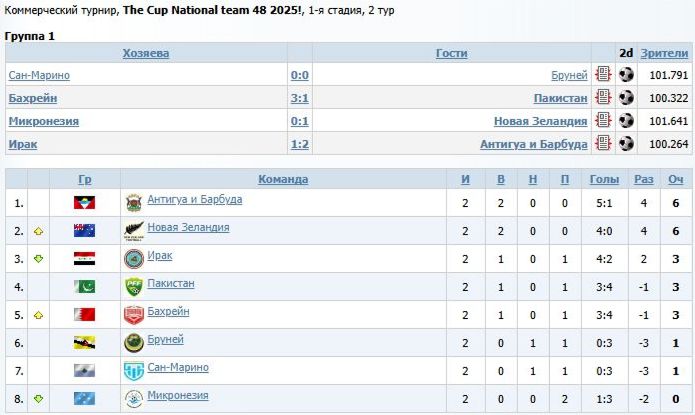Click soccer ball icon in Бахрейн–Пакистан row
695x415 pixels.
click(x=626, y=98)
